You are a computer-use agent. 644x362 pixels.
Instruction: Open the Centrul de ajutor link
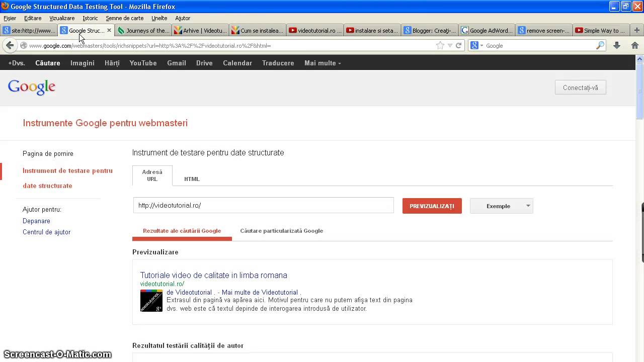tap(46, 232)
